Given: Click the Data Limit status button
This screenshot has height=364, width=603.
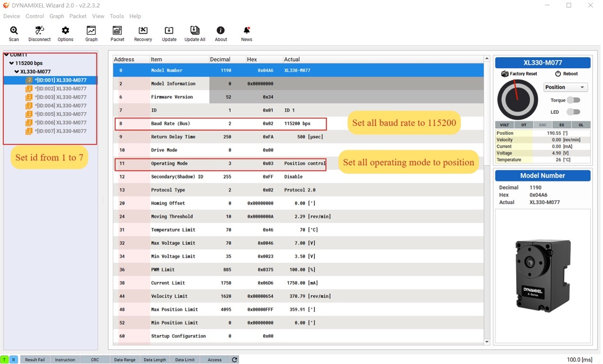Looking at the screenshot, I should [185, 360].
